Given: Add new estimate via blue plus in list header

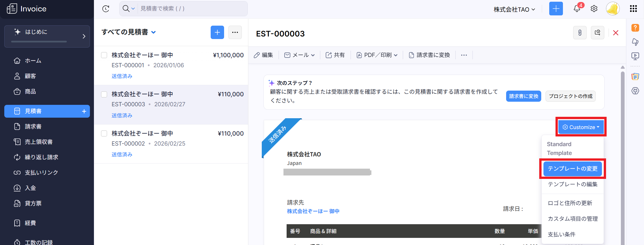Looking at the screenshot, I should pyautogui.click(x=217, y=32).
